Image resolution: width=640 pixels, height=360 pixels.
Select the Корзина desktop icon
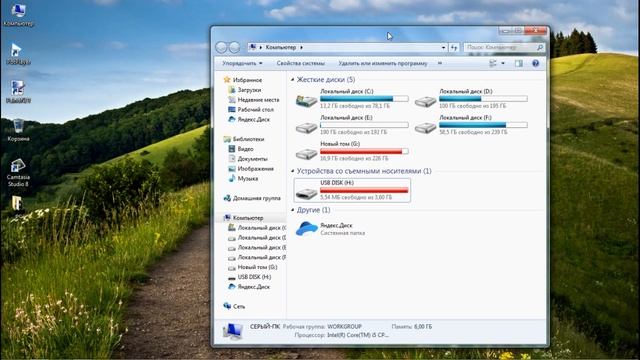18,130
